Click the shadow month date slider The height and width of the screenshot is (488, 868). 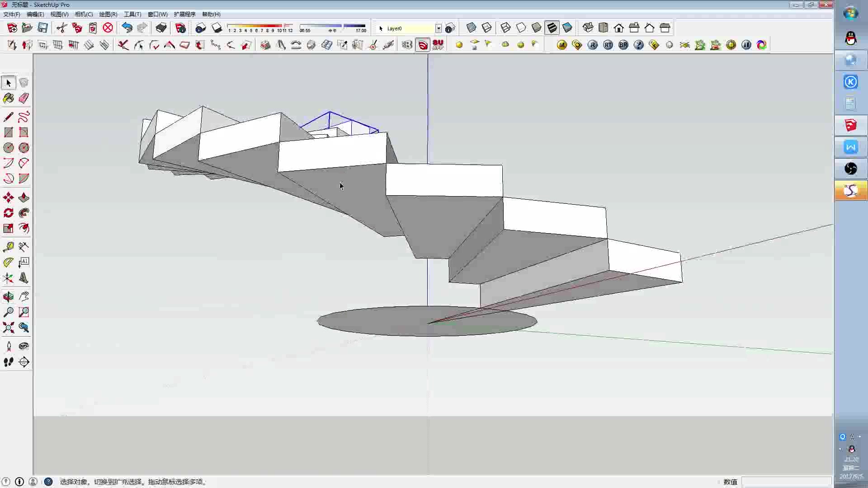coord(260,26)
